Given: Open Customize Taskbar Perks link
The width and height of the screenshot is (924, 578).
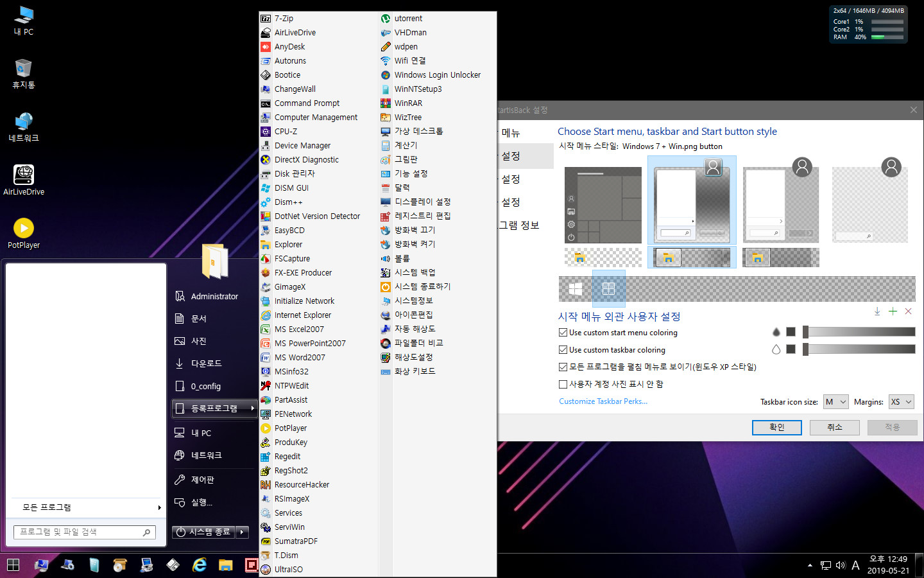Looking at the screenshot, I should click(x=603, y=401).
